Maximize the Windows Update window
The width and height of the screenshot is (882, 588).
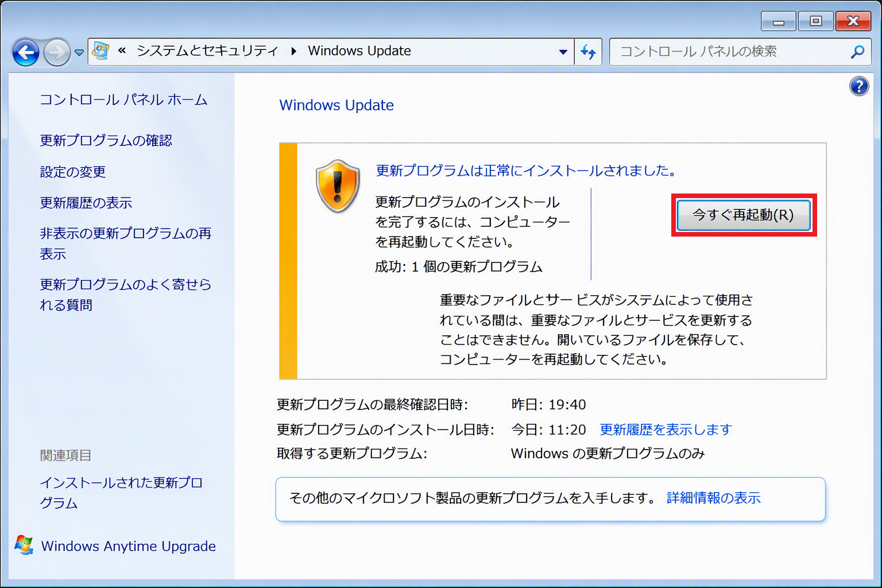tap(816, 22)
